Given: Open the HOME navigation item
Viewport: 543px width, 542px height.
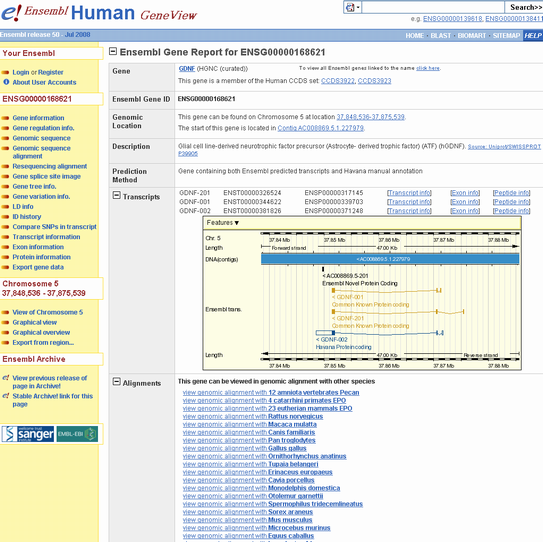Looking at the screenshot, I should coord(415,36).
